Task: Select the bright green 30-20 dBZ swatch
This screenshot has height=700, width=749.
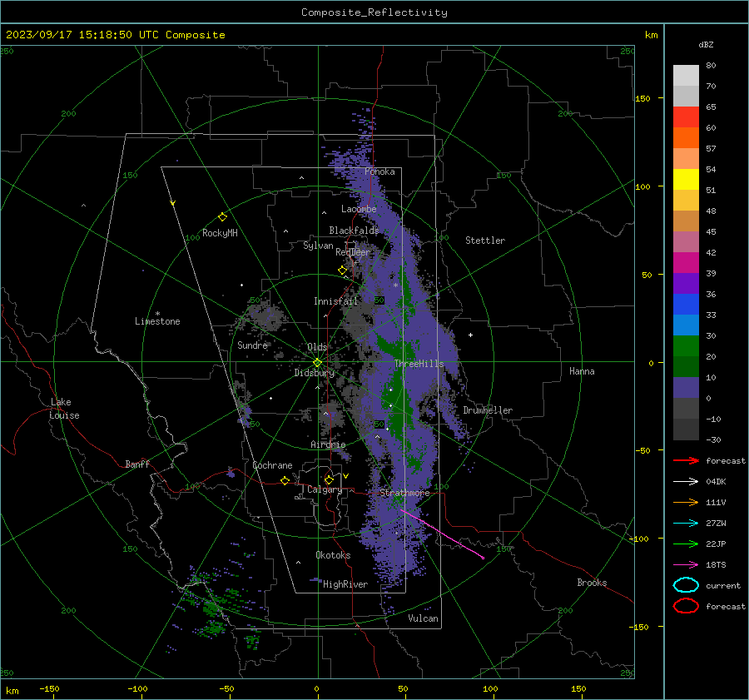Action: [686, 345]
